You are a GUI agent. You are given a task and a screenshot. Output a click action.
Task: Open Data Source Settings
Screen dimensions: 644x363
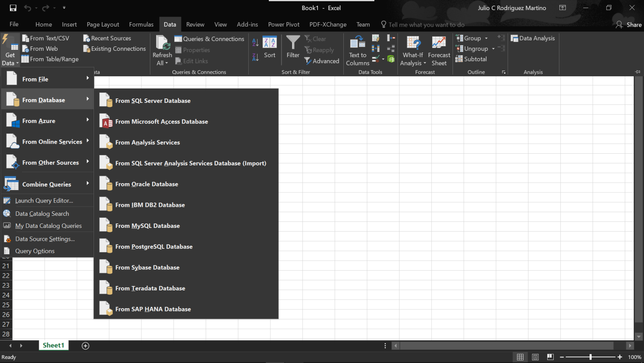(x=48, y=239)
